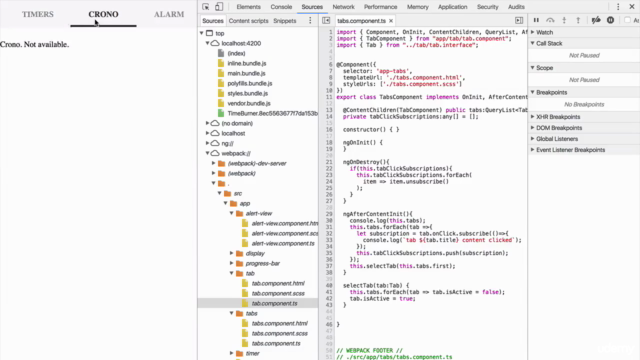The width and height of the screenshot is (640, 360).
Task: Expand the Watch section
Action: (x=532, y=32)
